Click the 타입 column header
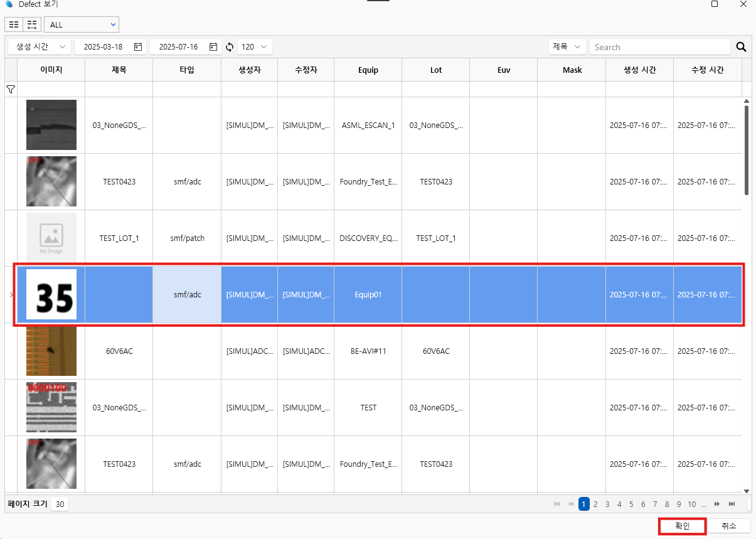Screen dimensions: 756x539 click(x=187, y=70)
